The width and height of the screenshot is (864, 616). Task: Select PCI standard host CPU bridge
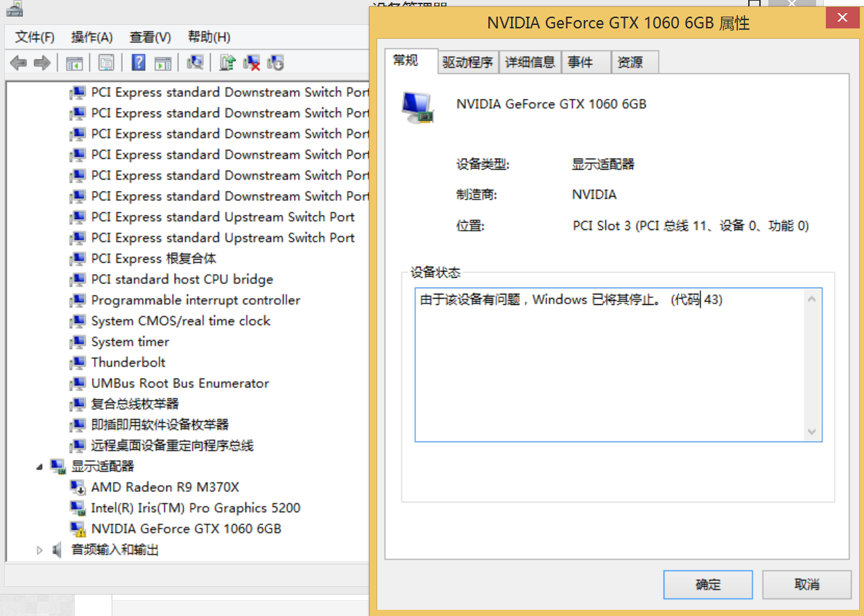click(182, 279)
